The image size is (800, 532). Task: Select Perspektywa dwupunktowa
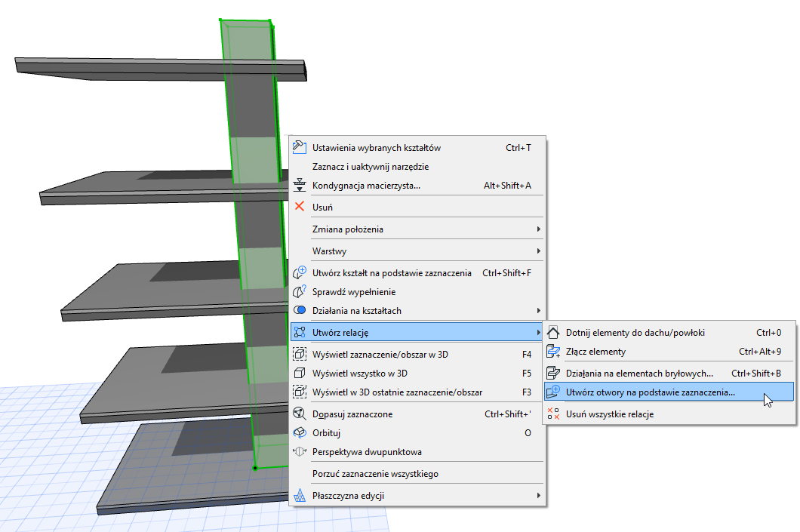tap(417, 451)
